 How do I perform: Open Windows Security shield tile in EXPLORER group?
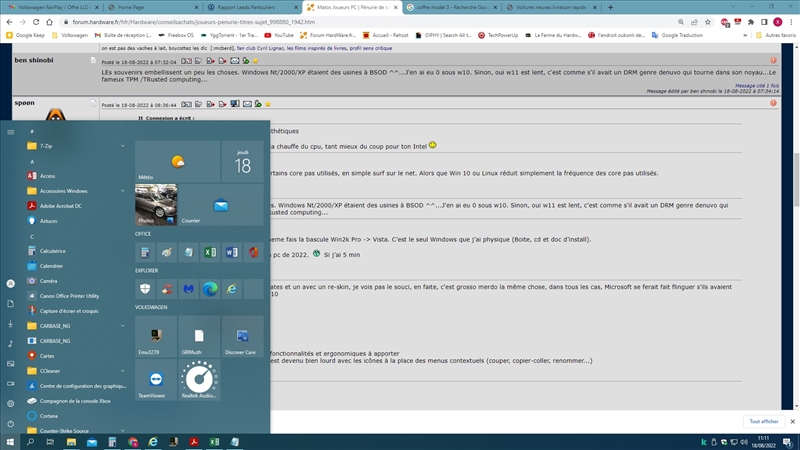point(145,289)
